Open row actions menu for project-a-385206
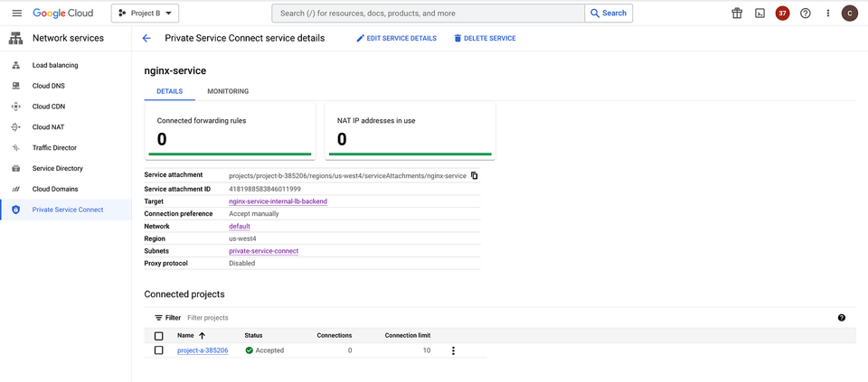 [453, 350]
